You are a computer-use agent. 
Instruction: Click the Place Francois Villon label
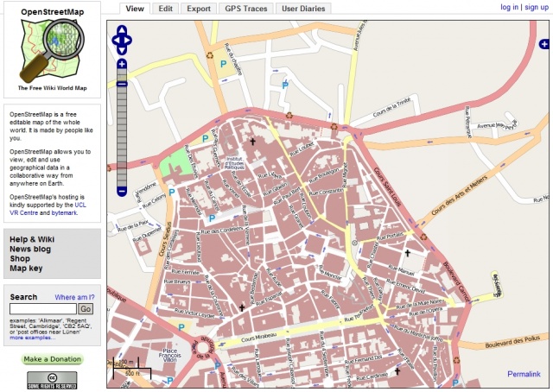point(169,356)
